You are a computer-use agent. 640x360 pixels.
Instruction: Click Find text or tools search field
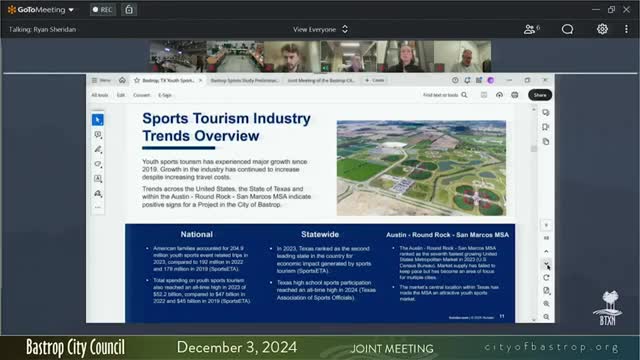(445, 95)
